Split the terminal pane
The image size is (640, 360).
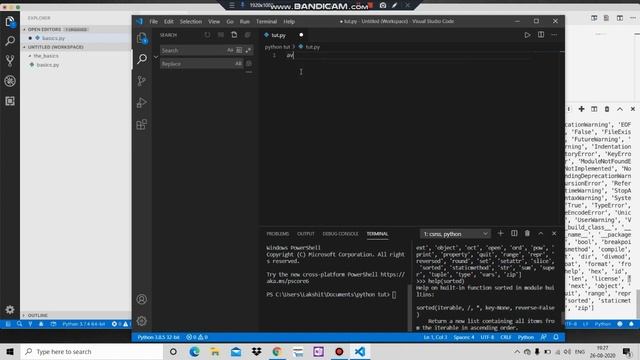[514, 233]
